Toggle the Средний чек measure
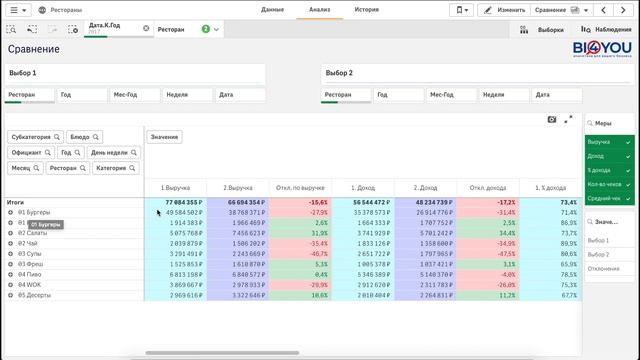This screenshot has width=640, height=360. coord(609,199)
